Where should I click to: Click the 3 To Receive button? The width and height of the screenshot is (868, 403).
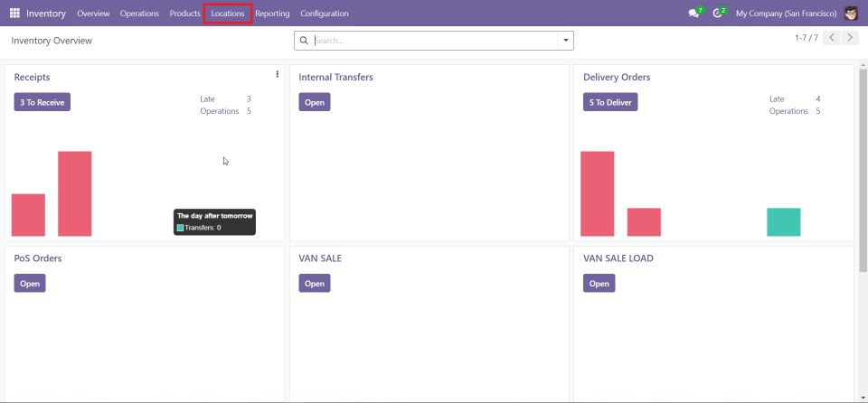click(42, 102)
